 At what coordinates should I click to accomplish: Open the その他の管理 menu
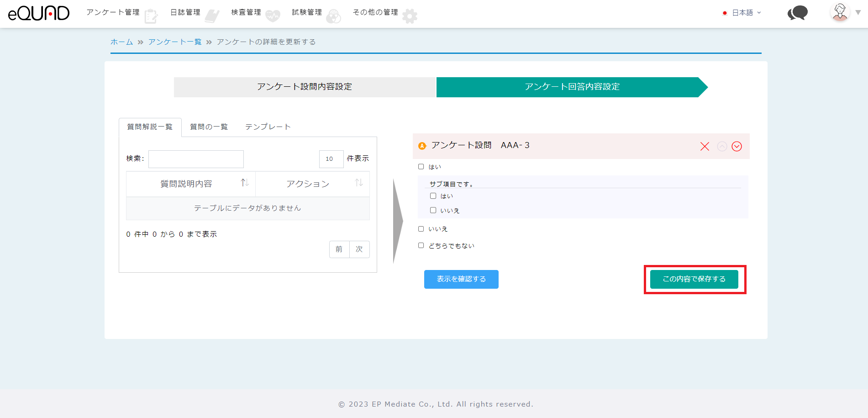pyautogui.click(x=375, y=12)
